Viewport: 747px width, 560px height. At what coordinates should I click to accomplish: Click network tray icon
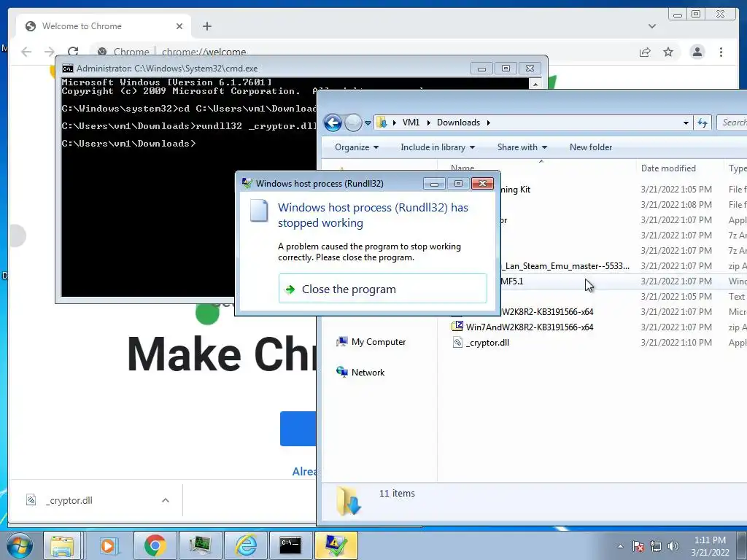click(656, 545)
